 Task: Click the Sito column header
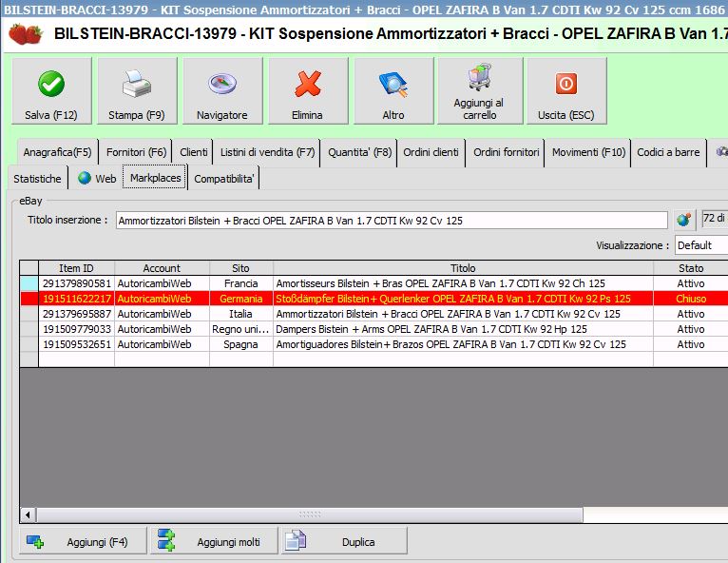pos(241,268)
